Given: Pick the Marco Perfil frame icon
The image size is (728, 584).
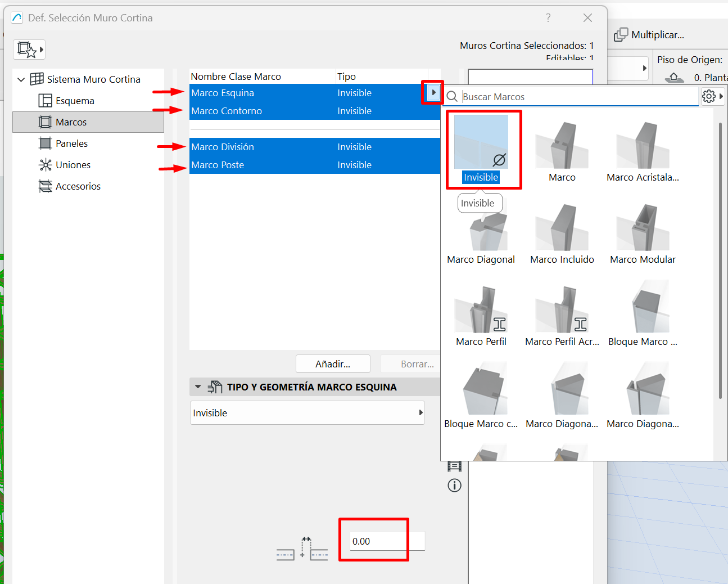Looking at the screenshot, I should pyautogui.click(x=481, y=310).
